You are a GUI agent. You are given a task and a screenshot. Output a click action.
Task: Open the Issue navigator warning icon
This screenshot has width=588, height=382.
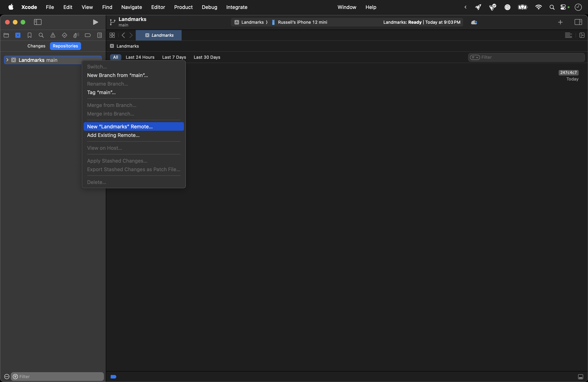point(53,35)
